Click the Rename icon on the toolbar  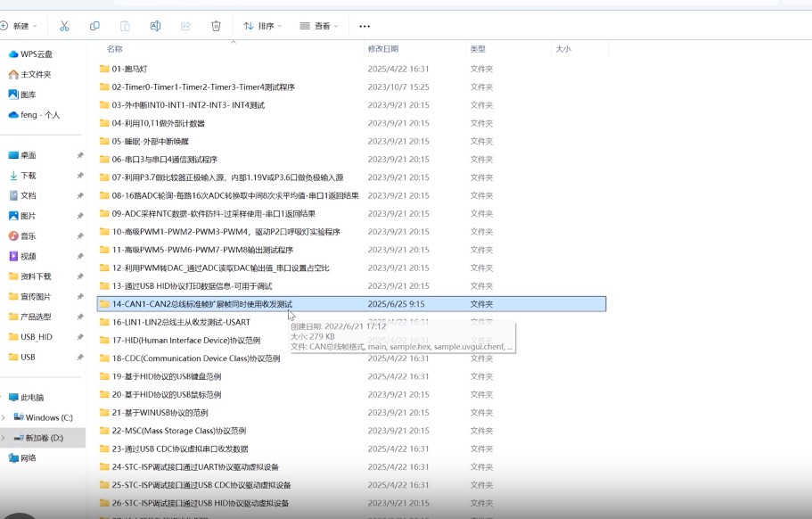[x=154, y=26]
